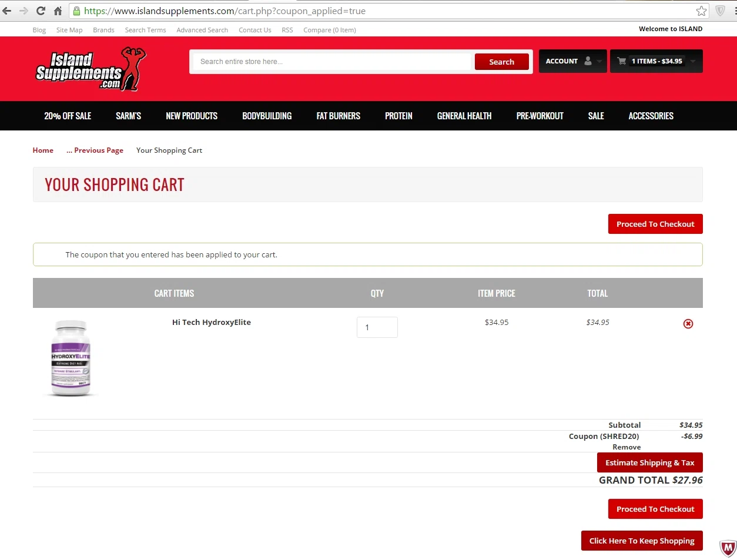This screenshot has width=737, height=560.
Task: Expand the Account dropdown arrow
Action: (x=599, y=61)
